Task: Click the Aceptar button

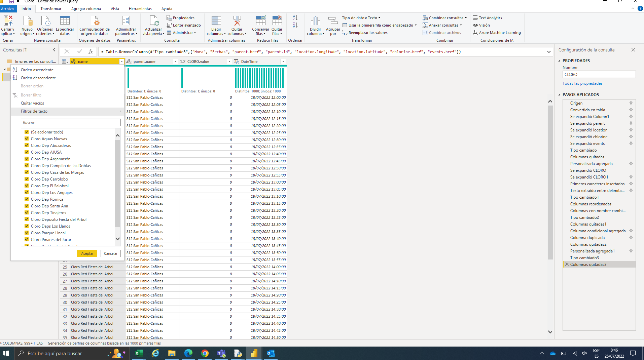Action: click(87, 253)
